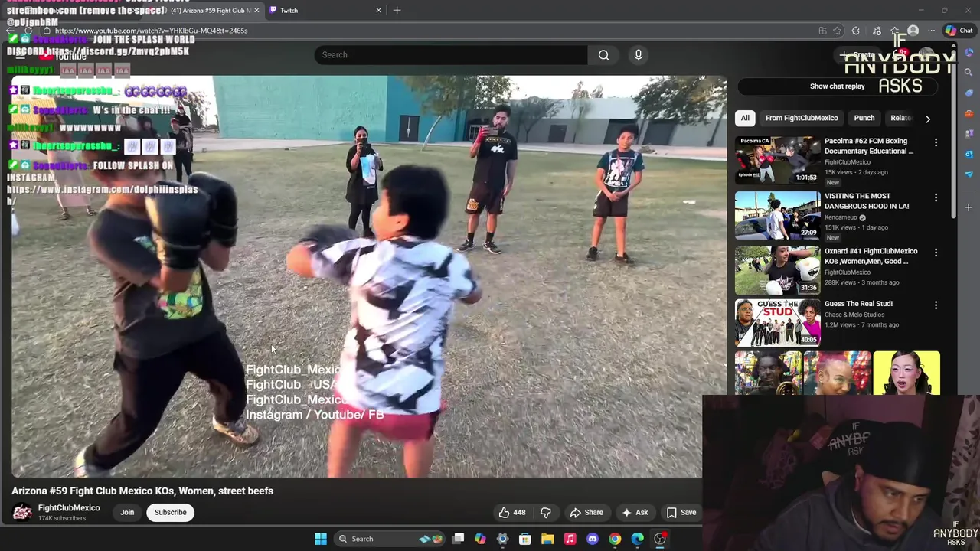Expand more filter chips with arrow

(928, 119)
